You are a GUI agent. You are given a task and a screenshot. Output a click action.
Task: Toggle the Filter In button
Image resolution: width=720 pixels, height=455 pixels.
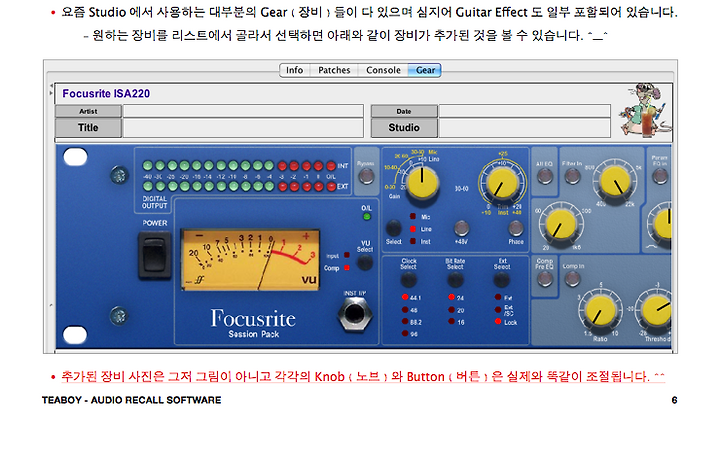(x=572, y=176)
